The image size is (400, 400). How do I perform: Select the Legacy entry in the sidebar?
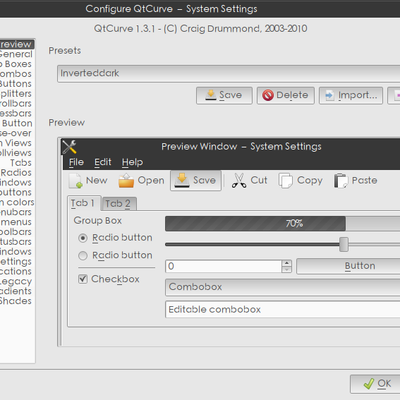click(x=17, y=281)
